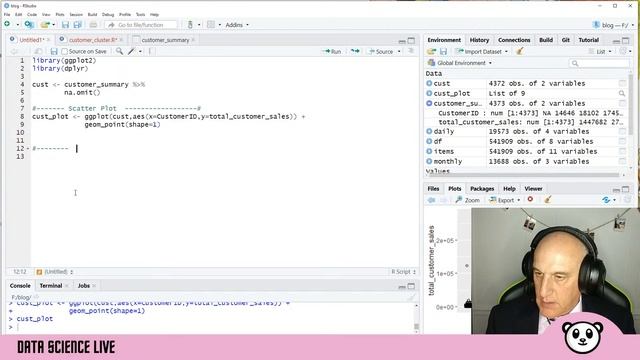Open the Tools menu
The height and width of the screenshot is (360, 640).
[140, 14]
